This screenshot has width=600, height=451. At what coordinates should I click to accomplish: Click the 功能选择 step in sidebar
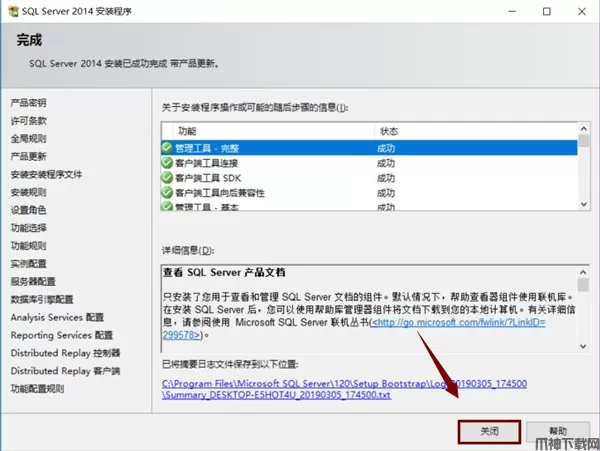pyautogui.click(x=28, y=228)
